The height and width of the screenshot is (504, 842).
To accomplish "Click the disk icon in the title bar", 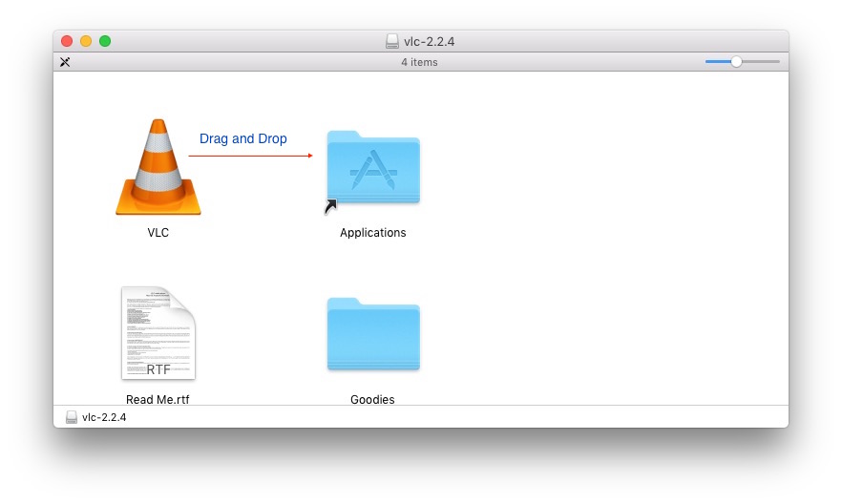I will point(392,41).
